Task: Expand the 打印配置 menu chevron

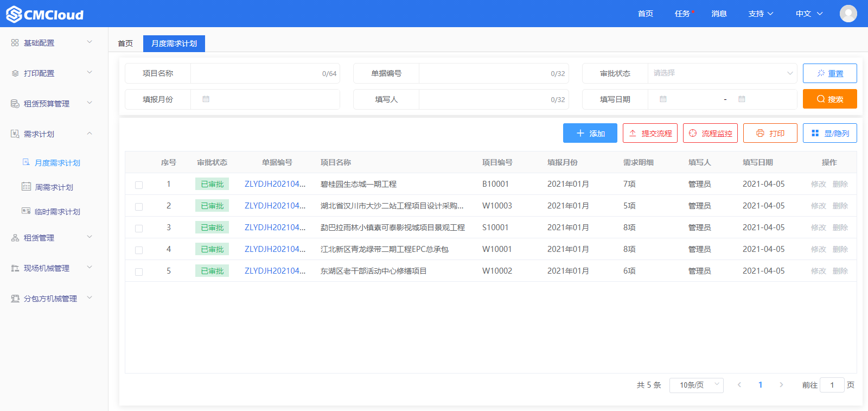Action: [90, 72]
